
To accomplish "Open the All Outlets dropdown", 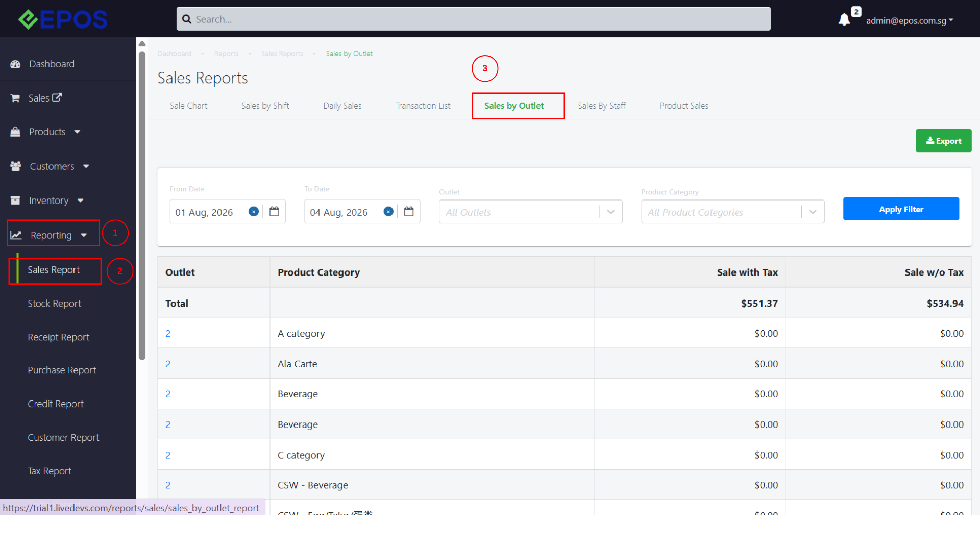I will click(530, 212).
